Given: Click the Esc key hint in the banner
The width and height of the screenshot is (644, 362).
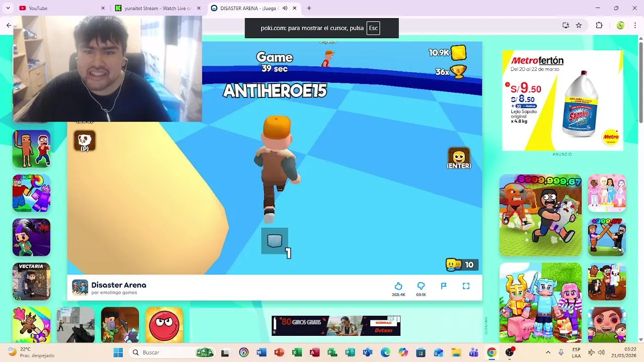Looking at the screenshot, I should tap(373, 28).
